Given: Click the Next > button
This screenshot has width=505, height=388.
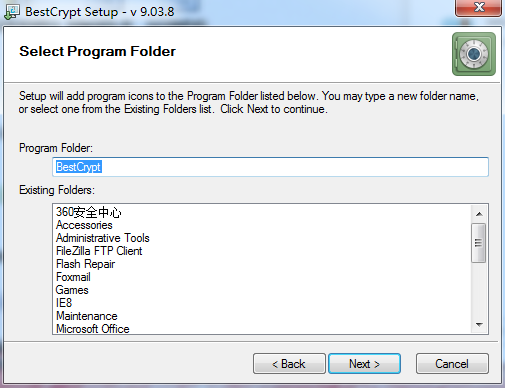Looking at the screenshot, I should [x=364, y=364].
